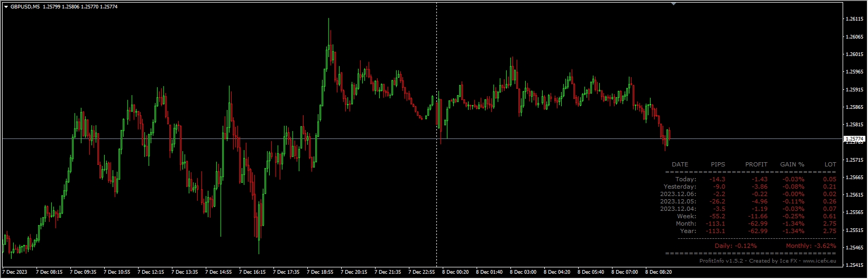Click the LOT column header
Image resolution: width=868 pixels, height=279 pixels.
[x=830, y=164]
